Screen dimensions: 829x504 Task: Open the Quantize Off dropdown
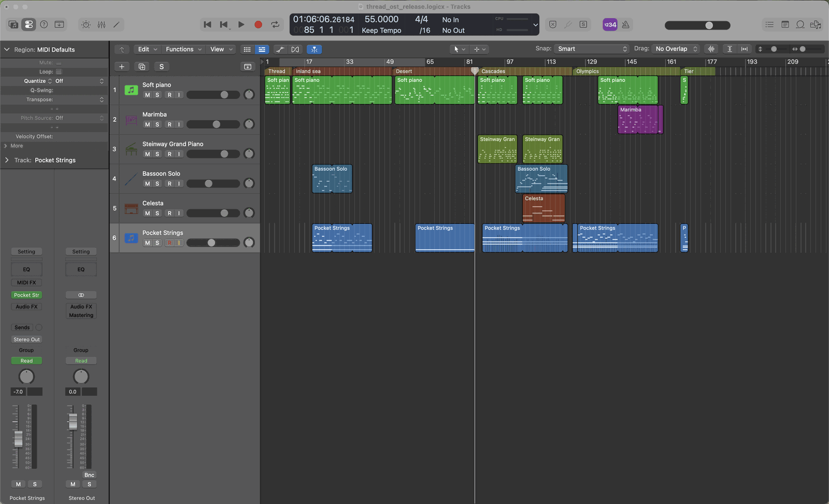click(79, 81)
